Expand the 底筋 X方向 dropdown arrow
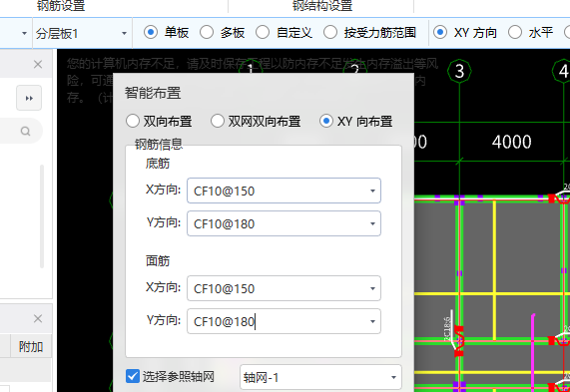 coord(372,191)
